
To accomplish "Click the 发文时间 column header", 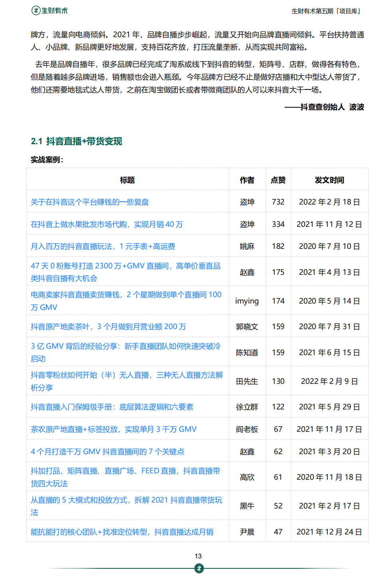I will click(329, 180).
